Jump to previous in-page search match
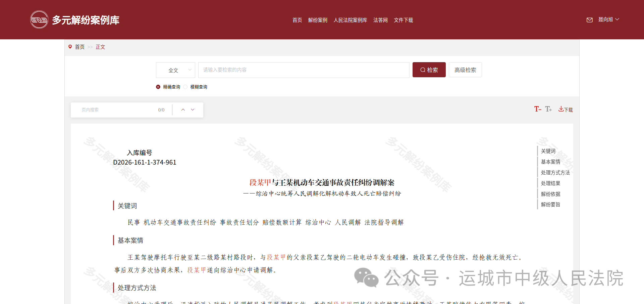The image size is (644, 304). click(x=183, y=110)
